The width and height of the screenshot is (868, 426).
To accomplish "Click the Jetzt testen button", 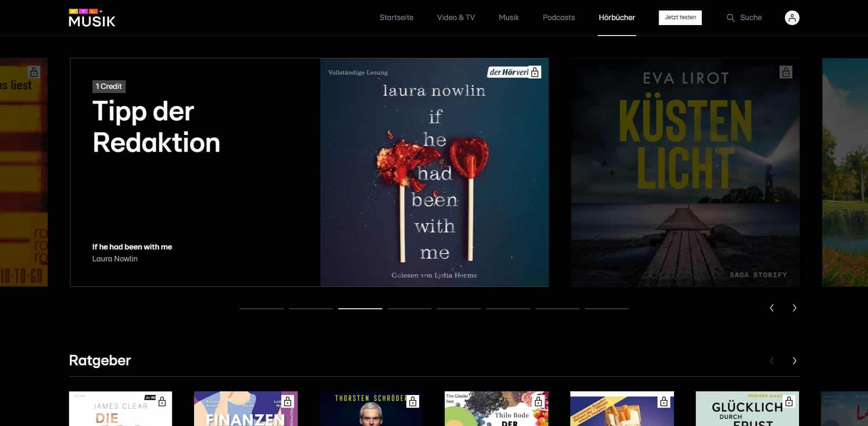I will click(680, 17).
